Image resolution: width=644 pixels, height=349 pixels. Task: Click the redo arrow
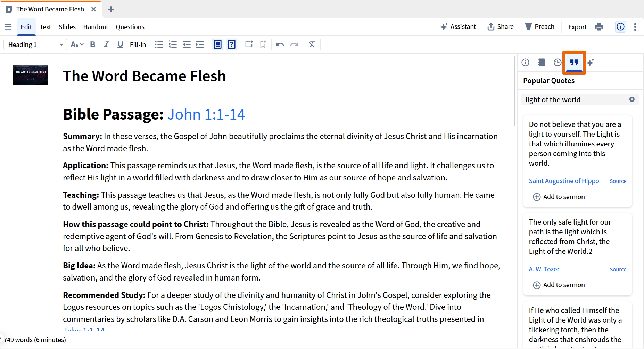point(294,44)
